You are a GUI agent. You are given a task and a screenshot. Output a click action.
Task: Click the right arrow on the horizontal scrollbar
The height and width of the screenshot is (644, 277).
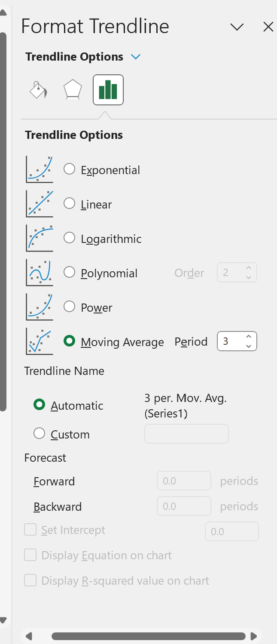pos(253,636)
